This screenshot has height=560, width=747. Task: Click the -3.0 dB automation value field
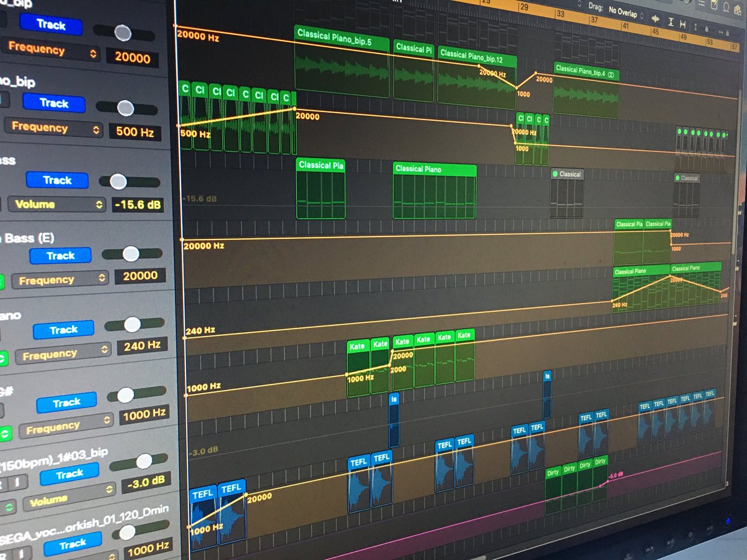point(146,481)
